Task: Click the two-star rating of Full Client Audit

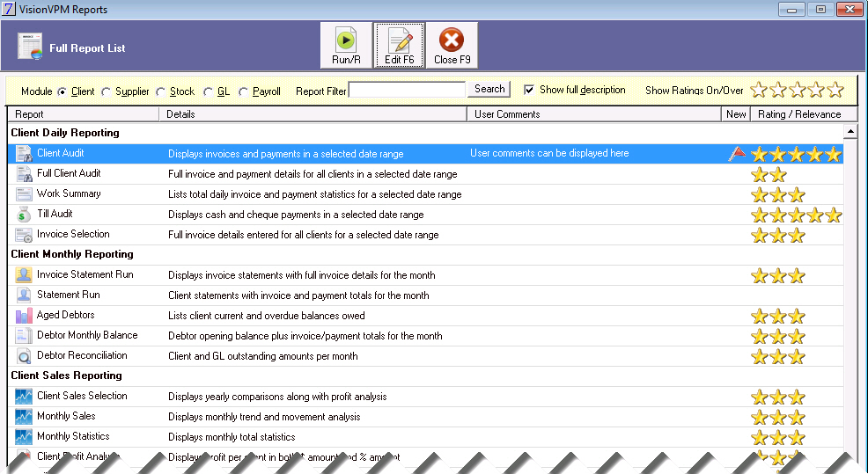Action: coord(769,175)
